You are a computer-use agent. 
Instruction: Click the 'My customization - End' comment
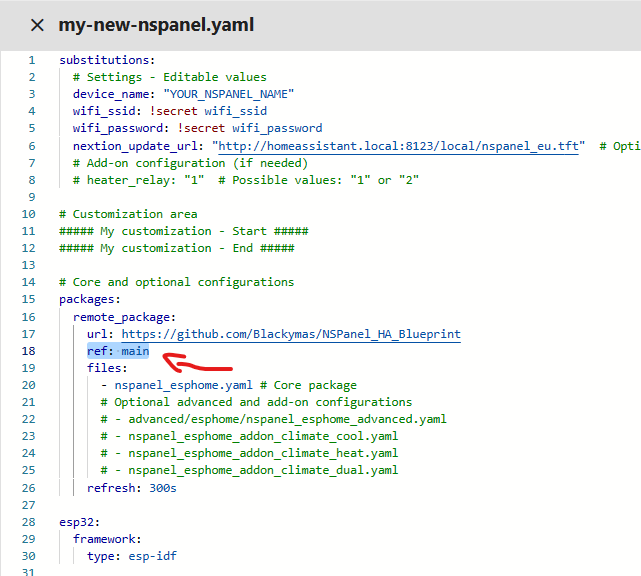pos(176,248)
